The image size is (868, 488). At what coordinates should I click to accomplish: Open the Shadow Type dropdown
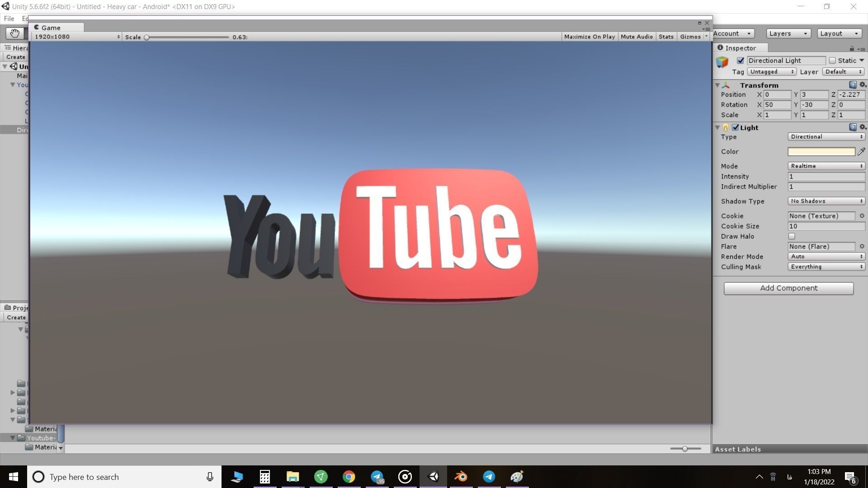[x=826, y=201]
